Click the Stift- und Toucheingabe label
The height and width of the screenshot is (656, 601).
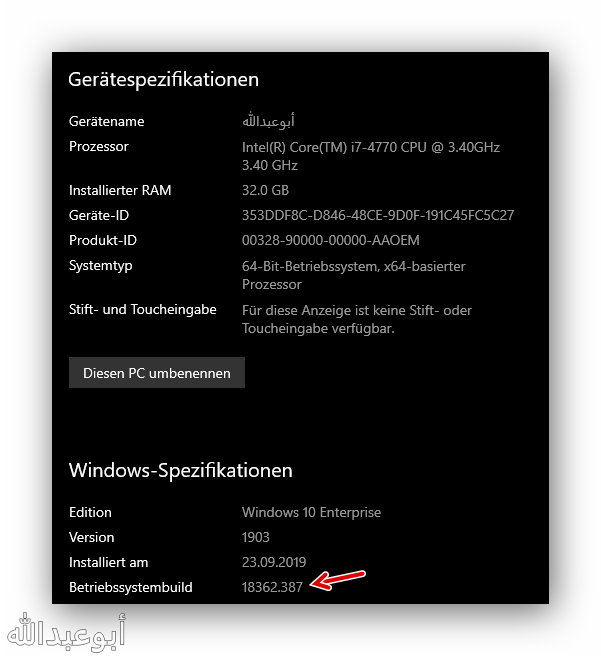pyautogui.click(x=143, y=309)
